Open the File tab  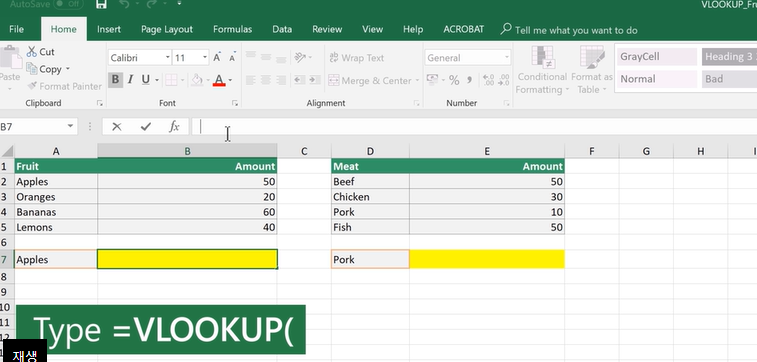point(16,29)
